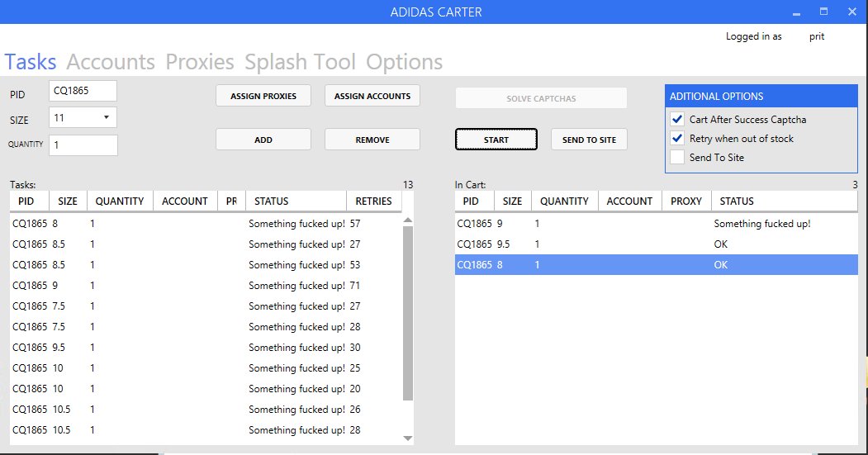Switch to the Tasks tab
This screenshot has height=455, width=868.
pyautogui.click(x=31, y=61)
